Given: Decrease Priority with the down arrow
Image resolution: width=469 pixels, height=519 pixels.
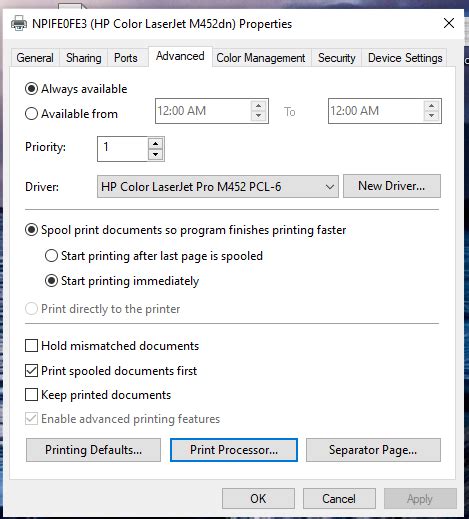Looking at the screenshot, I should tap(155, 154).
